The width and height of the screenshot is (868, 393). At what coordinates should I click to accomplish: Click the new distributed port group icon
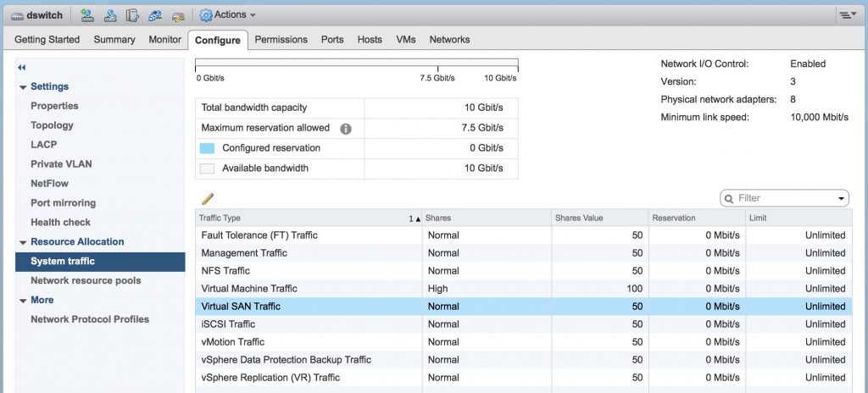tap(87, 14)
